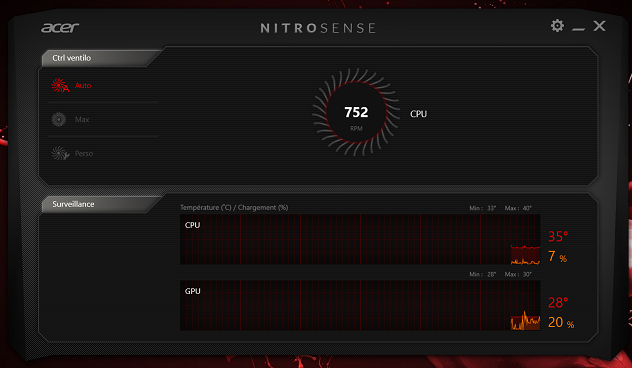This screenshot has height=368, width=632.
Task: Click the 20 % GPU load value
Action: pyautogui.click(x=561, y=322)
